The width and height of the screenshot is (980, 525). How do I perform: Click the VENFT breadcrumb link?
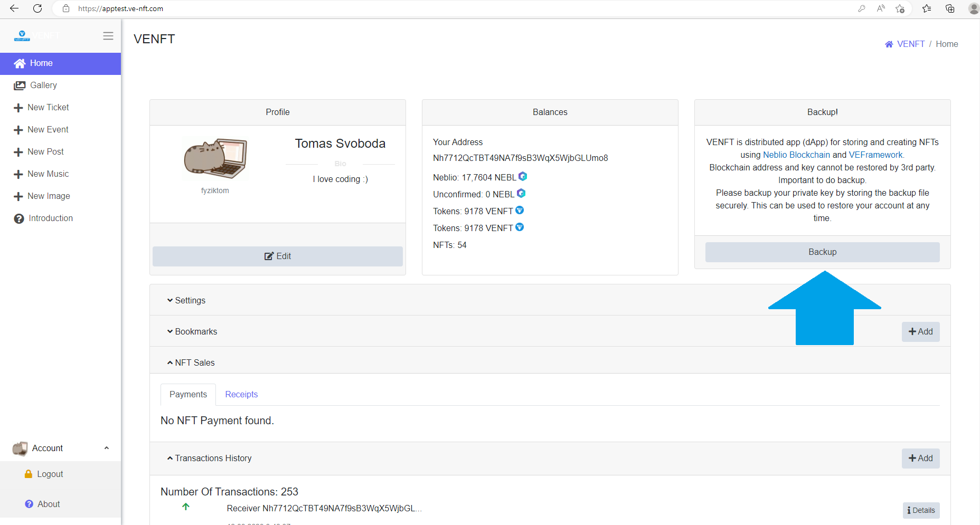coord(911,44)
